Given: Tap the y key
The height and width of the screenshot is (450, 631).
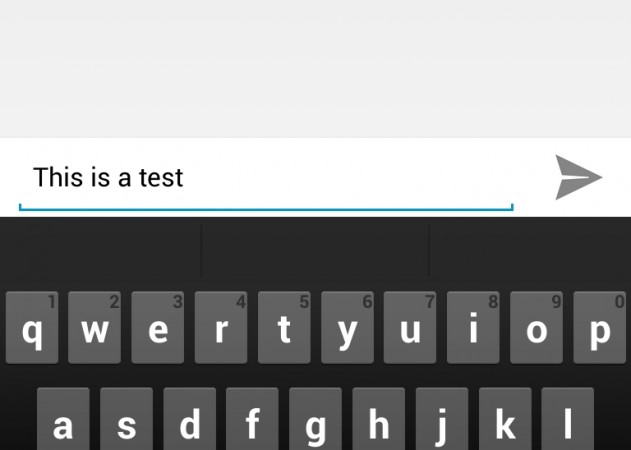Looking at the screenshot, I should (347, 328).
